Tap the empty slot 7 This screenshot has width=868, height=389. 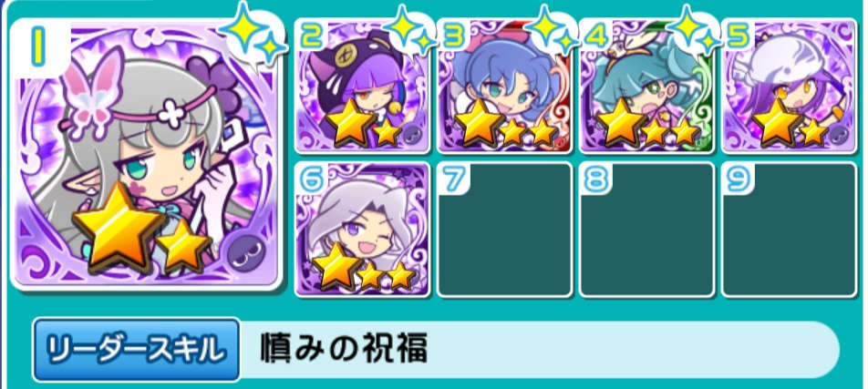(x=505, y=229)
